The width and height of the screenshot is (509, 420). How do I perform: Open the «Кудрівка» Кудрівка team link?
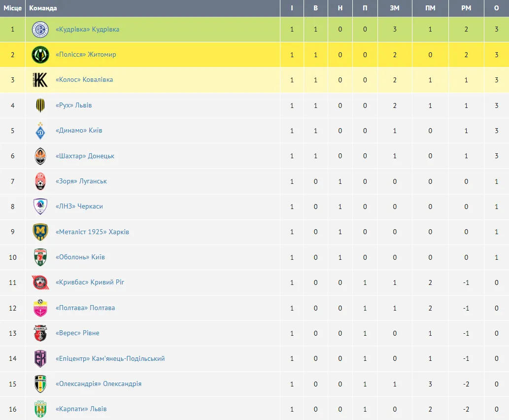[x=87, y=29]
